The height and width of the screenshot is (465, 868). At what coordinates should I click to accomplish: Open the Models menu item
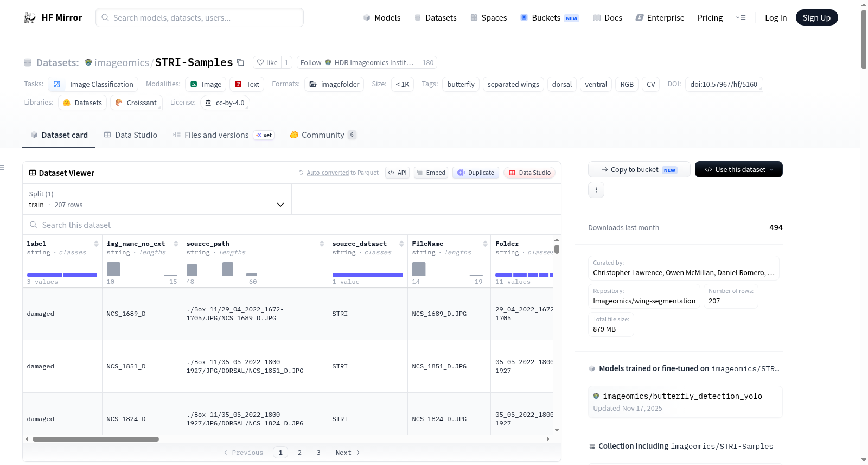coord(382,18)
